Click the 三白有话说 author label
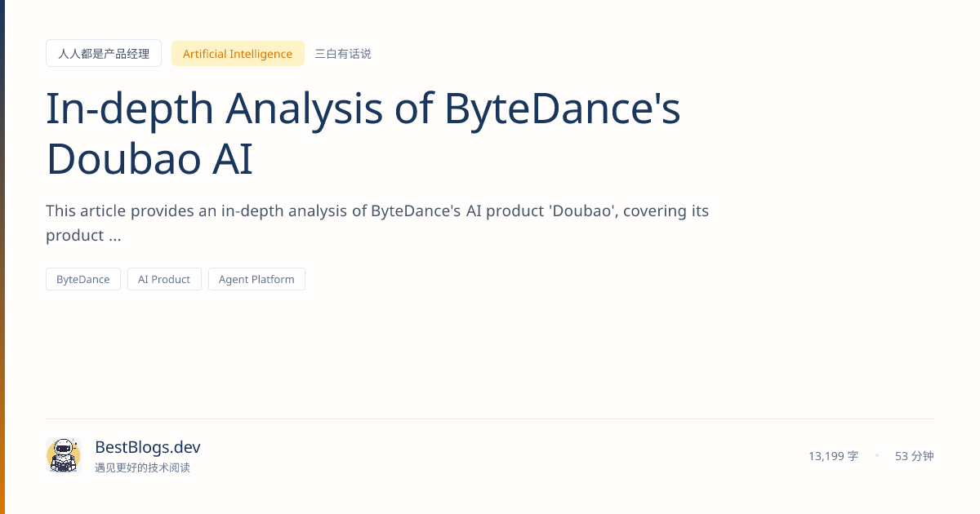 coord(342,53)
